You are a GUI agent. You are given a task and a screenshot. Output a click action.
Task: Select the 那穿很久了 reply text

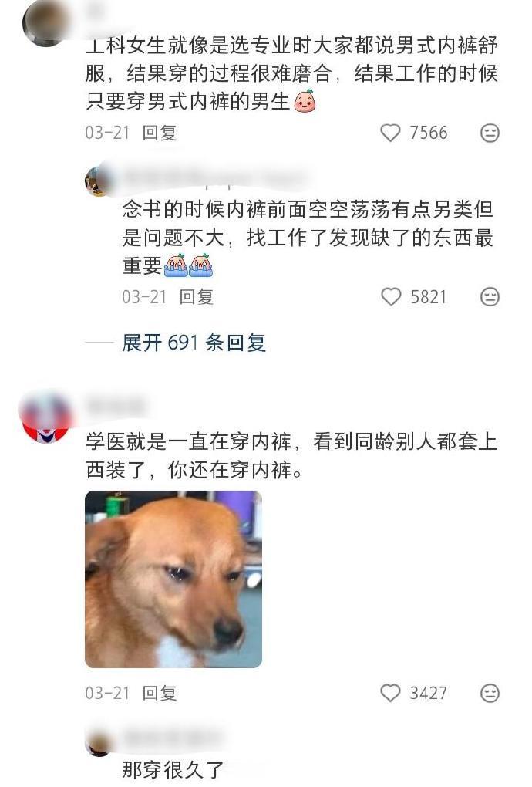pyautogui.click(x=173, y=769)
